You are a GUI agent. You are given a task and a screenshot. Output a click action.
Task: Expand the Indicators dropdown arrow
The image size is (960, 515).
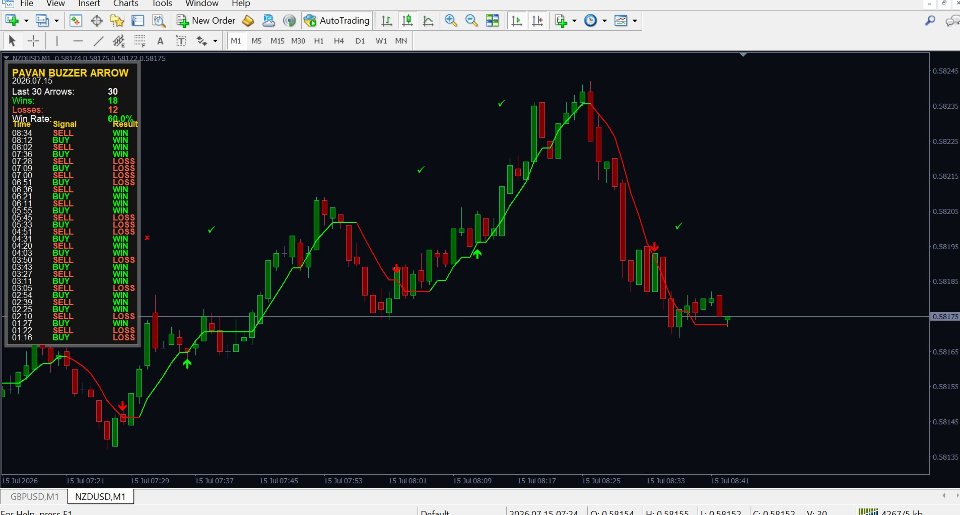[x=574, y=21]
